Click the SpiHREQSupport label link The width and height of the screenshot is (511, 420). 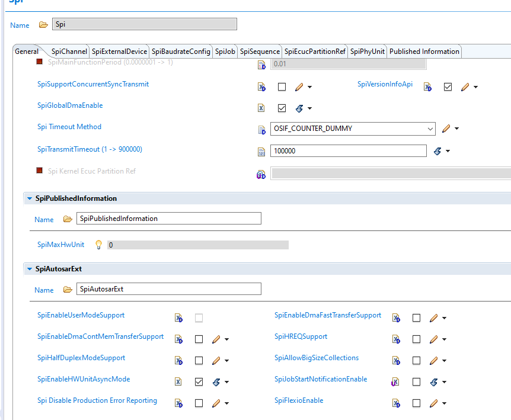point(301,336)
